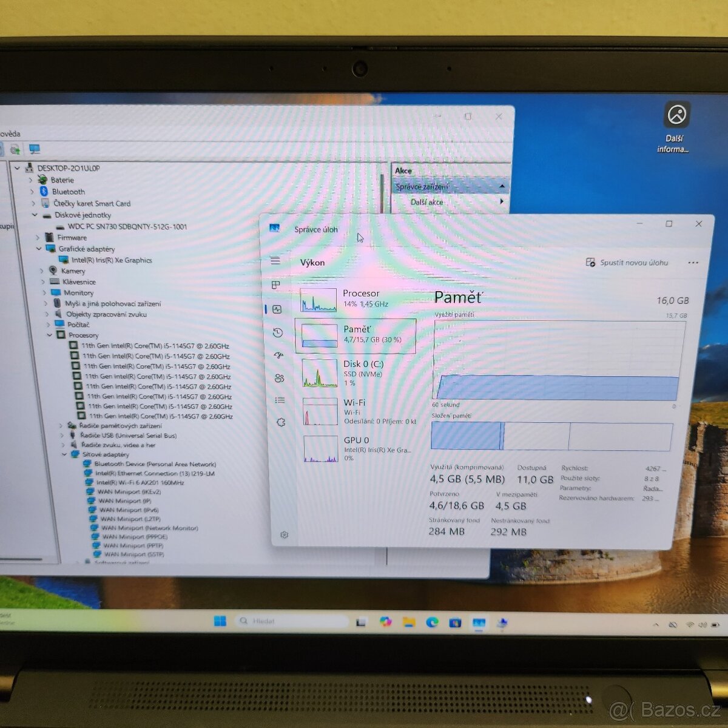Screen dimensions: 728x728
Task: Click the memory usage graph area
Action: (559, 360)
